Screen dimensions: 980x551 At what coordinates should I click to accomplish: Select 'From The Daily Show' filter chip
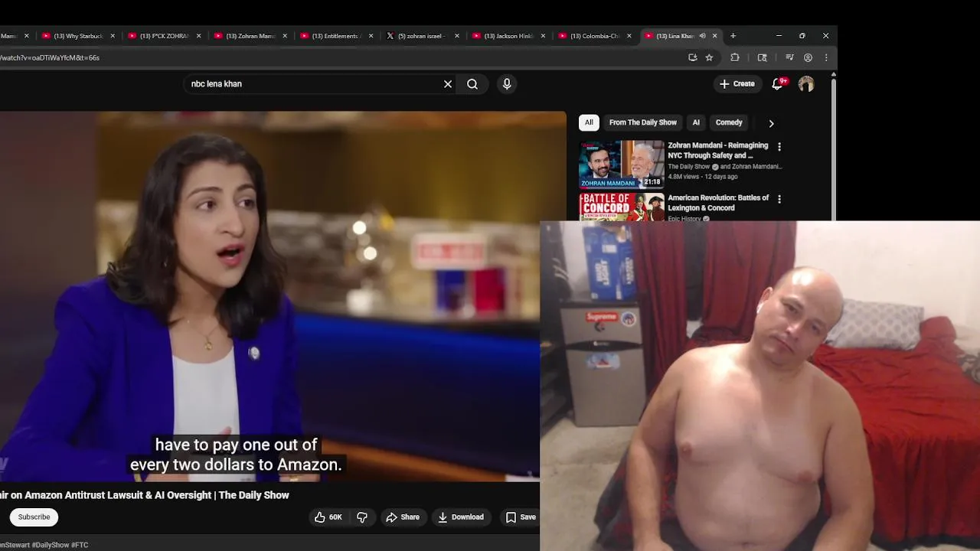[x=643, y=122]
